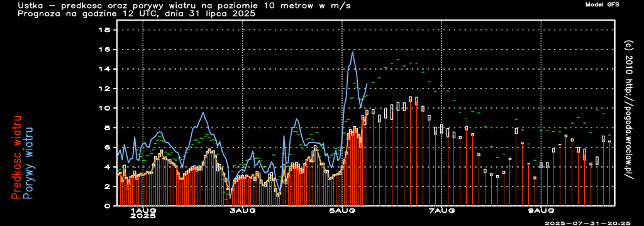The width and height of the screenshot is (644, 226).
Task: Click the '1AUG 2025' date axis label
Action: 143,213
